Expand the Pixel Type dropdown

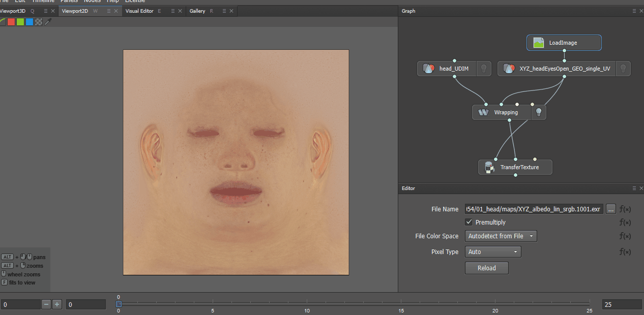(492, 252)
